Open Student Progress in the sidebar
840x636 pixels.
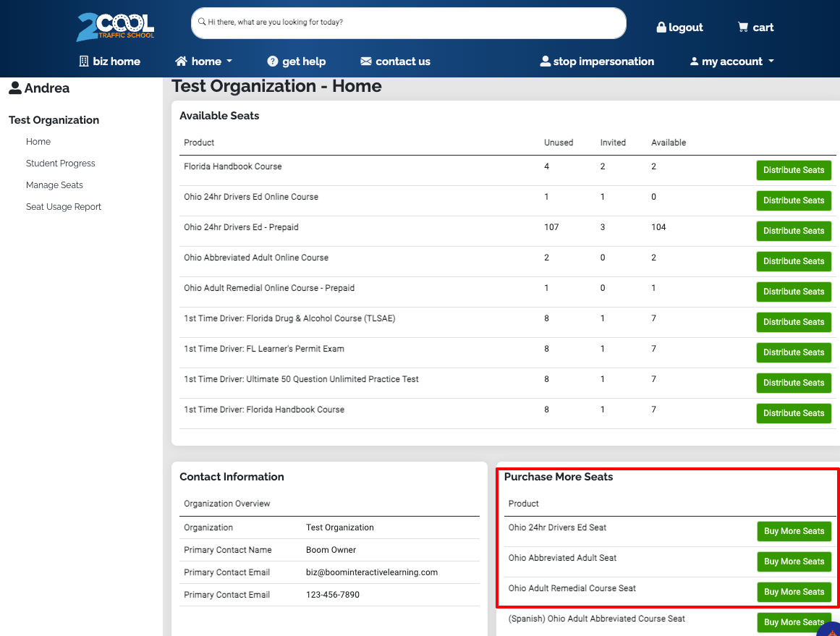(x=61, y=164)
